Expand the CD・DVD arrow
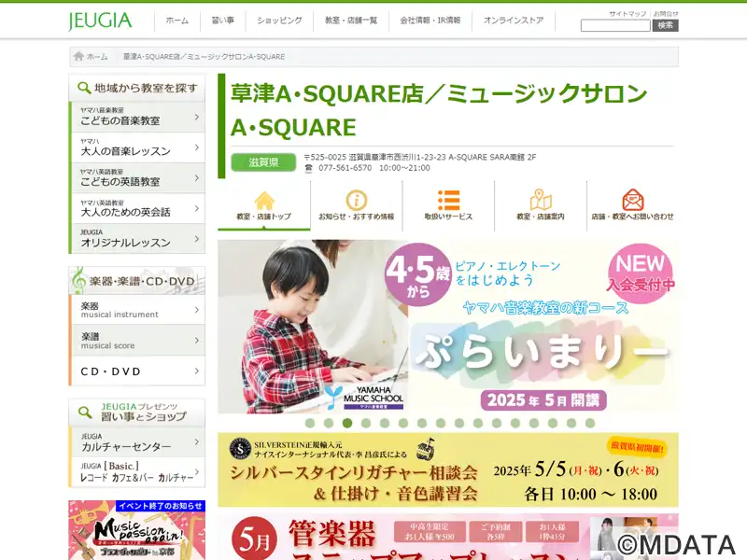The height and width of the screenshot is (560, 747). coord(197,371)
